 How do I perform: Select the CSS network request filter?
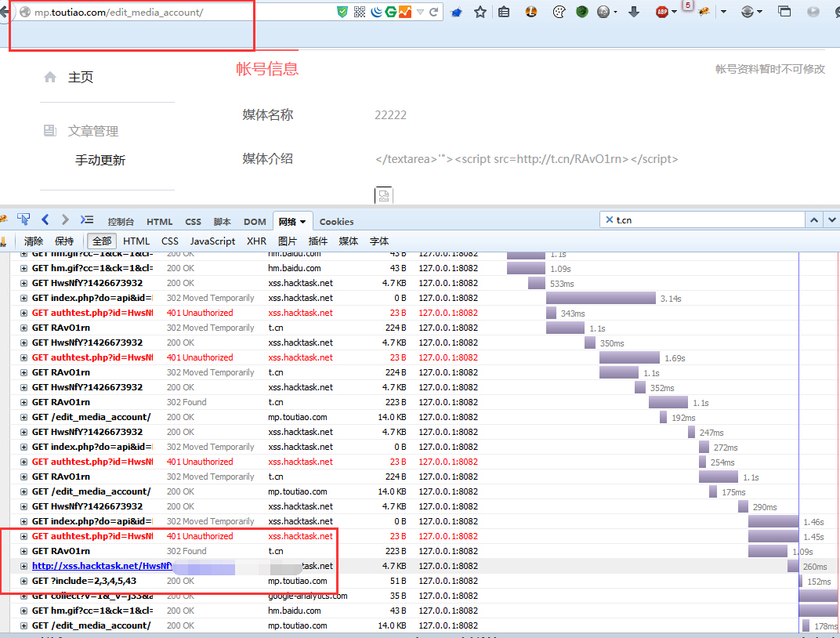coord(170,241)
